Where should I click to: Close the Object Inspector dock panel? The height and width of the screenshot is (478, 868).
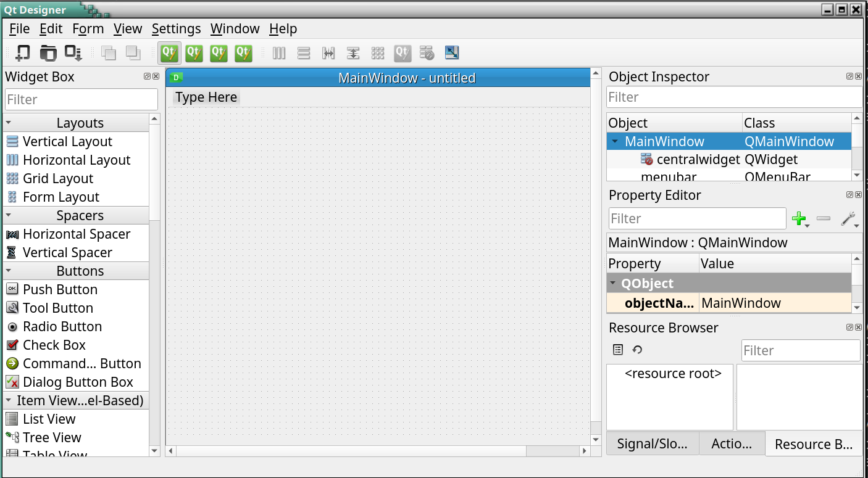tap(859, 76)
